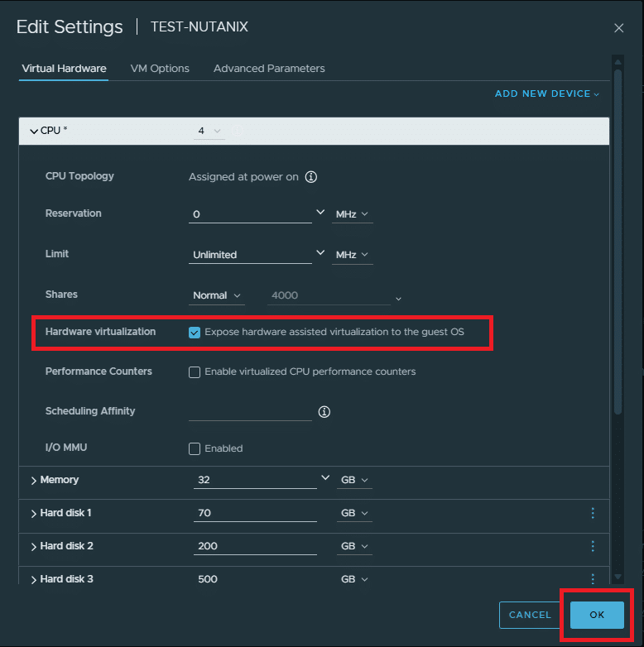Viewport: 644px width, 647px height.
Task: Click the Scheduling Affinity info icon
Action: click(x=324, y=412)
